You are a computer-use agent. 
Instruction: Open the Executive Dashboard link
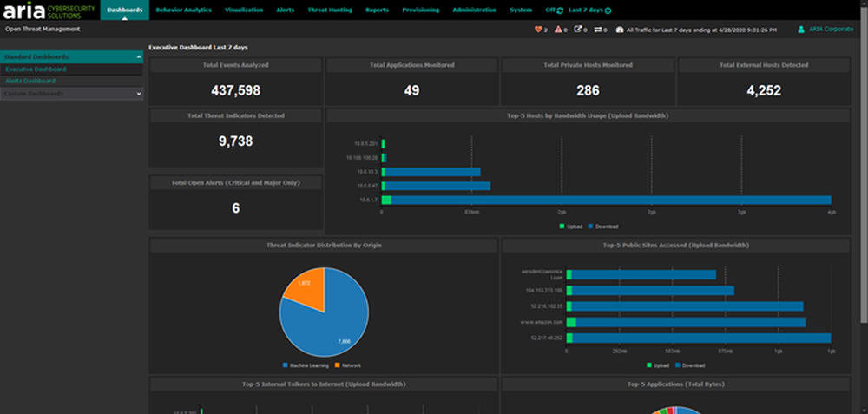click(x=36, y=69)
